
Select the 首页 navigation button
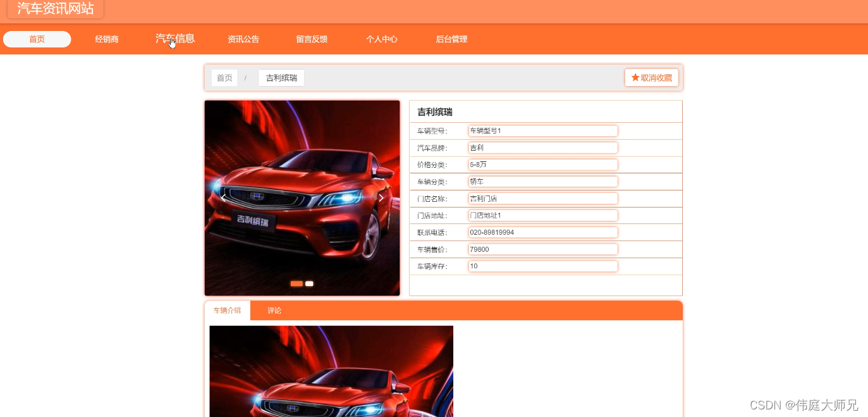pyautogui.click(x=37, y=39)
